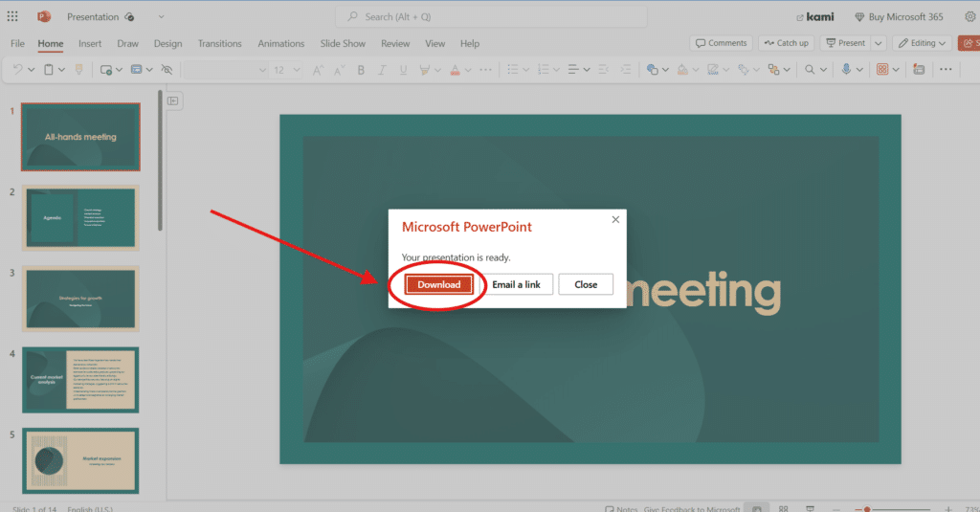The width and height of the screenshot is (980, 512).
Task: Toggle the Notes pane in status bar
Action: 621,509
